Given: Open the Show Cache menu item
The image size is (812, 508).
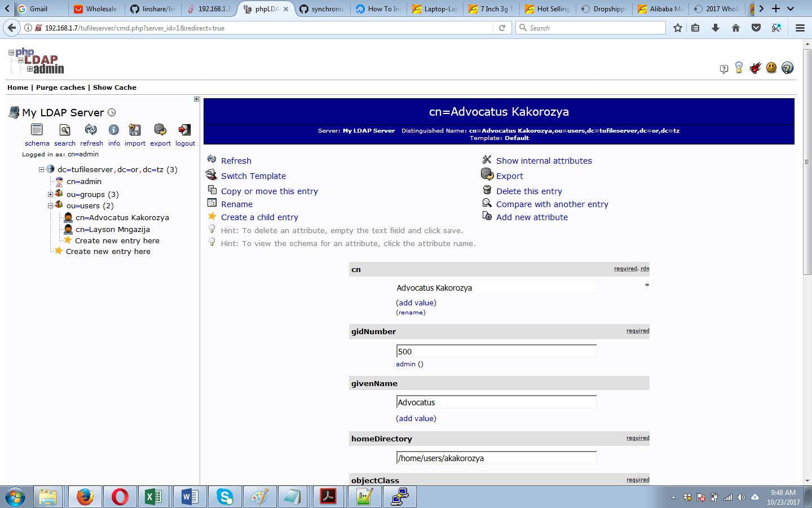Looking at the screenshot, I should (114, 87).
